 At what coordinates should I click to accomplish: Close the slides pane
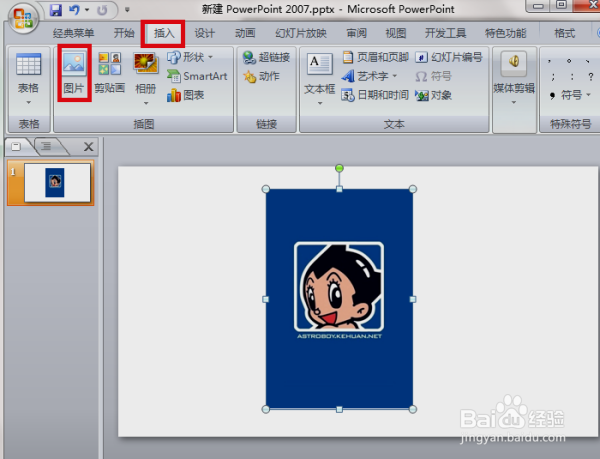pos(88,146)
